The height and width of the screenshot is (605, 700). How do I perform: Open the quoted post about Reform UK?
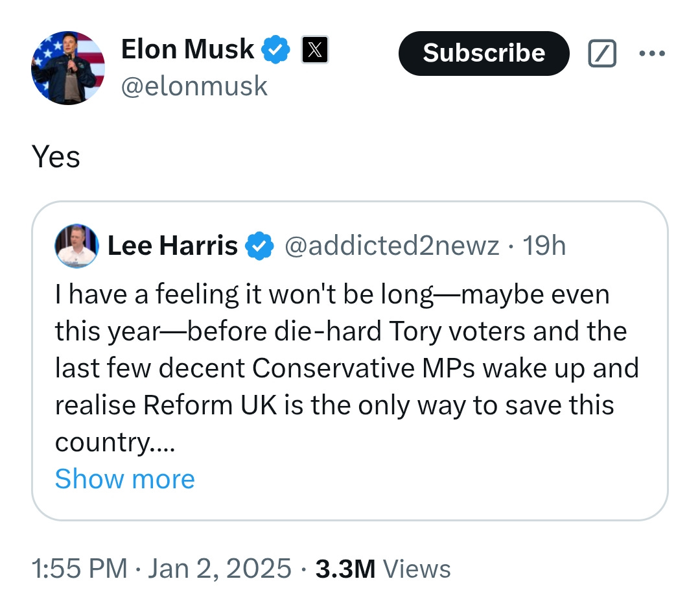pos(346,368)
